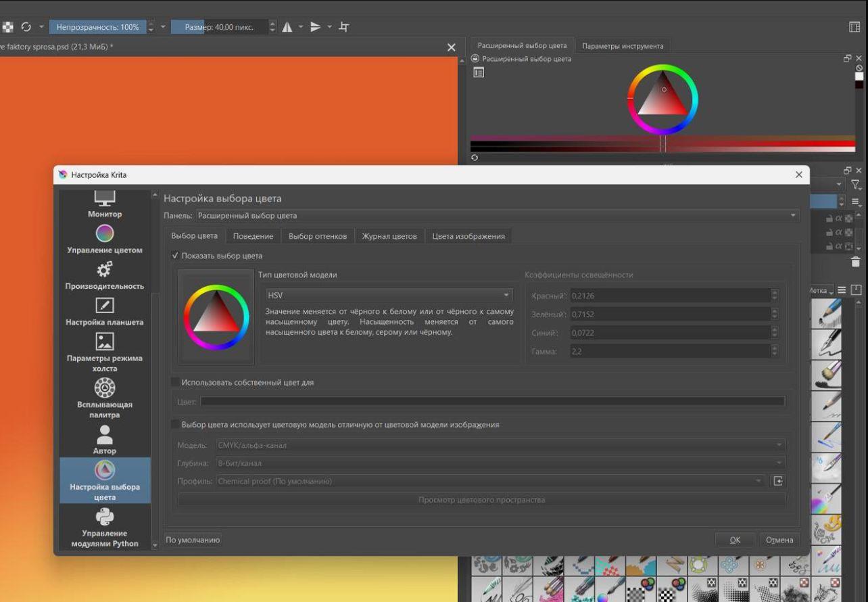Viewport: 868px width, 602px height.
Task: Open the Модель CMYK dropdown
Action: click(500, 444)
